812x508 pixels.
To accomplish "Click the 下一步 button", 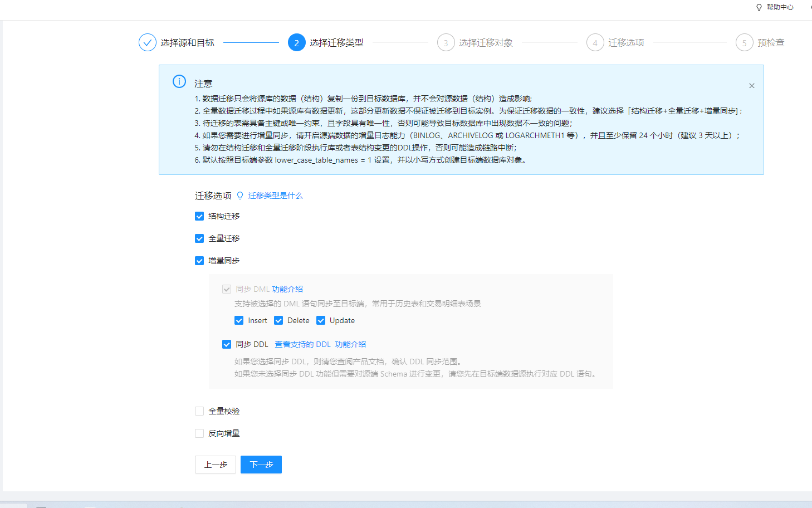I will [x=261, y=465].
